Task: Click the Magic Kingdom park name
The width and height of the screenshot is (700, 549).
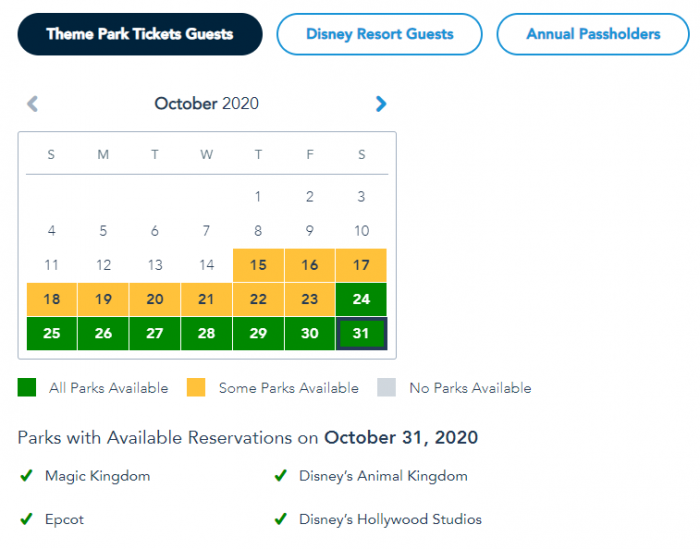Action: click(97, 476)
